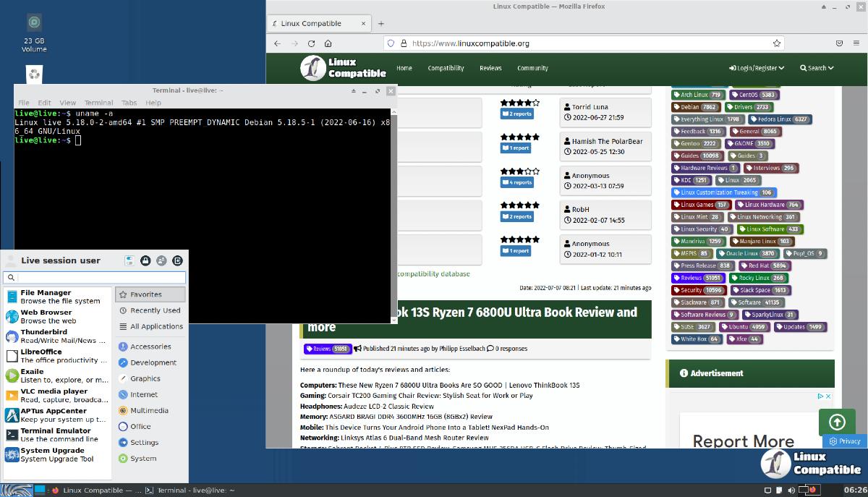The height and width of the screenshot is (497, 868).
Task: Bookmark this page with the star icon
Action: [x=777, y=43]
